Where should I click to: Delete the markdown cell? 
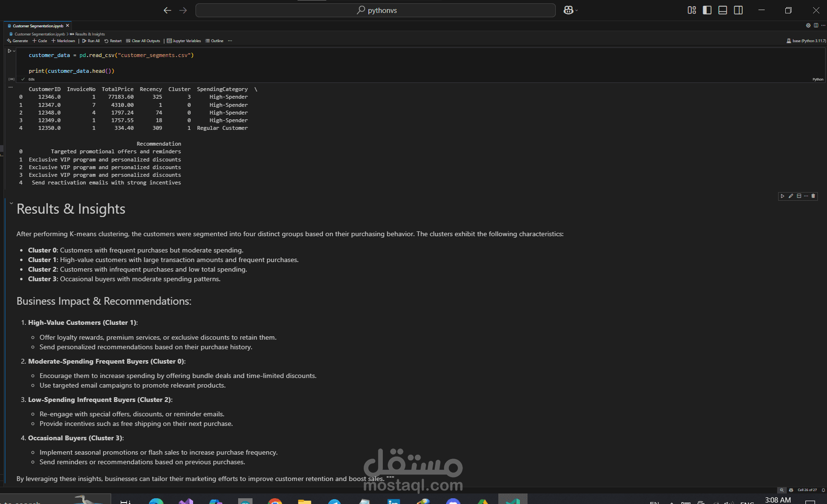(x=813, y=196)
